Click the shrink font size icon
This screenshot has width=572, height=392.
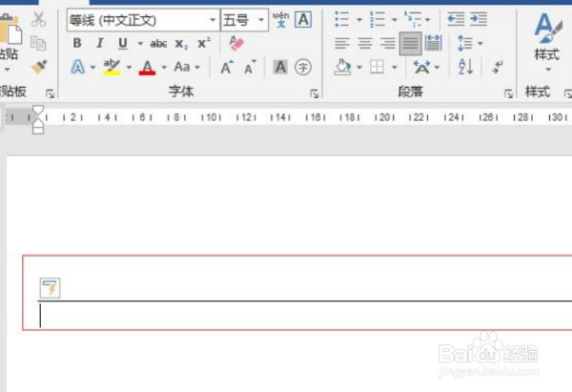(250, 67)
